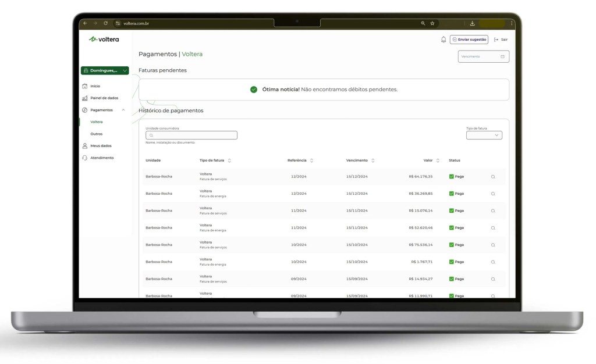Click Paga status on R$ 15.076,14 row
The image size is (596, 364).
(456, 210)
